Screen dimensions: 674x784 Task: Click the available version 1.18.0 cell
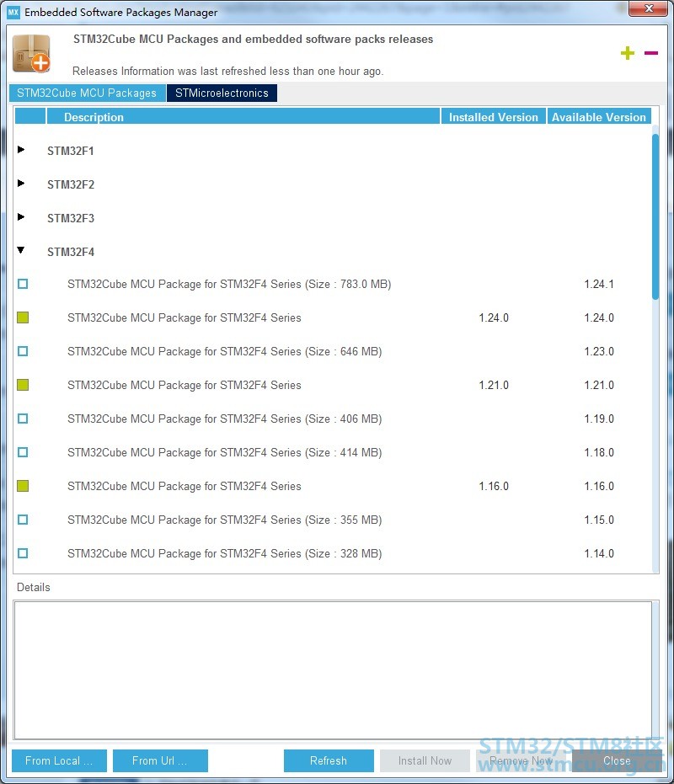(599, 452)
